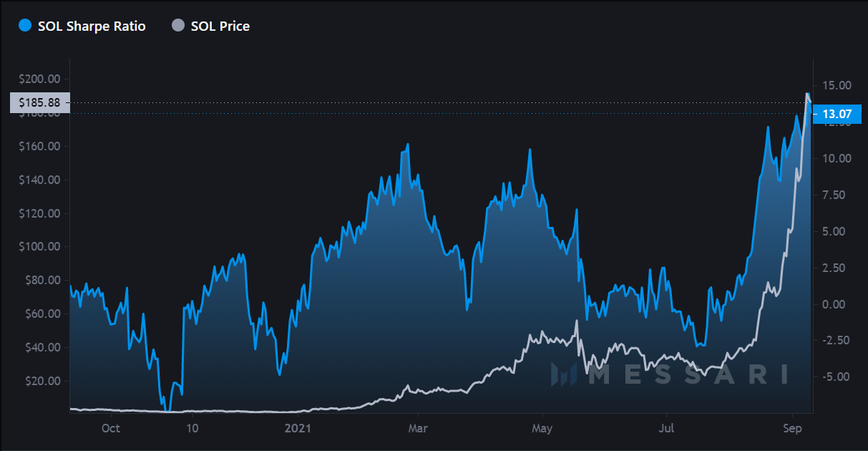This screenshot has height=451, width=868.
Task: Click the Sep date label
Action: (792, 429)
